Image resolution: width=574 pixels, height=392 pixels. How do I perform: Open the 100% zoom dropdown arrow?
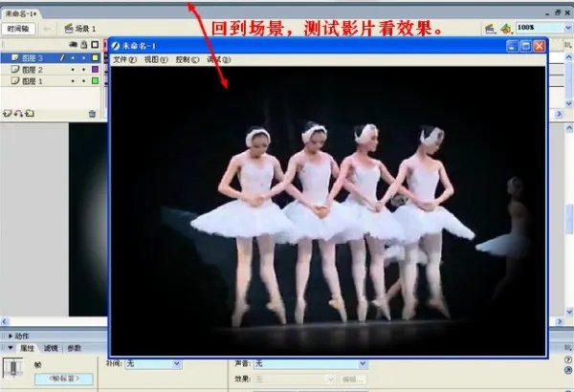point(568,28)
